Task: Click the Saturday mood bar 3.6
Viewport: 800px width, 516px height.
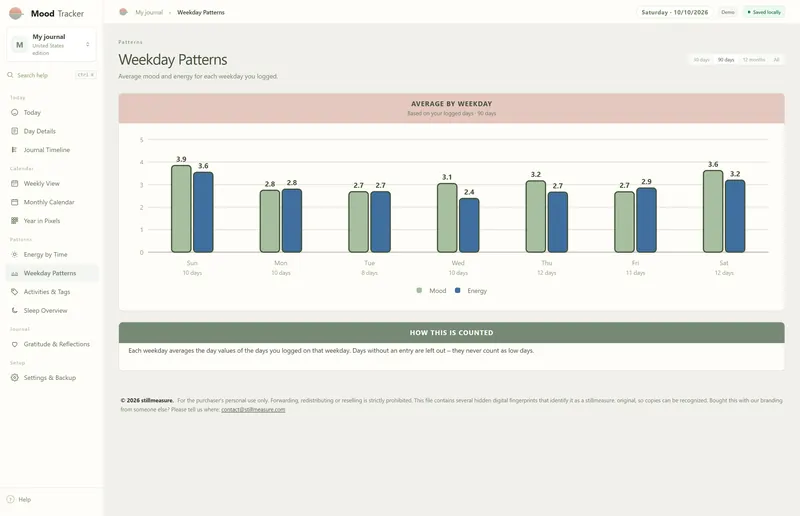Action: pos(713,211)
